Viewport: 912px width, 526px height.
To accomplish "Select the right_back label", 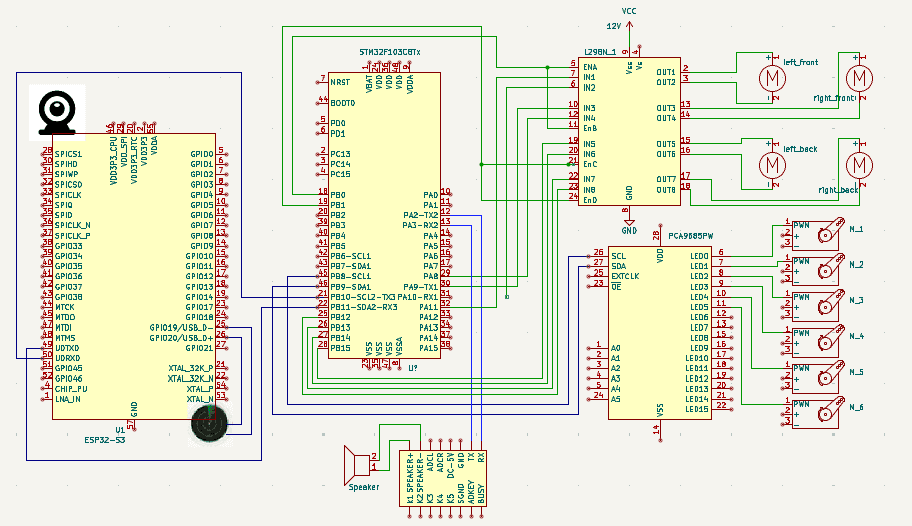I will pos(838,190).
